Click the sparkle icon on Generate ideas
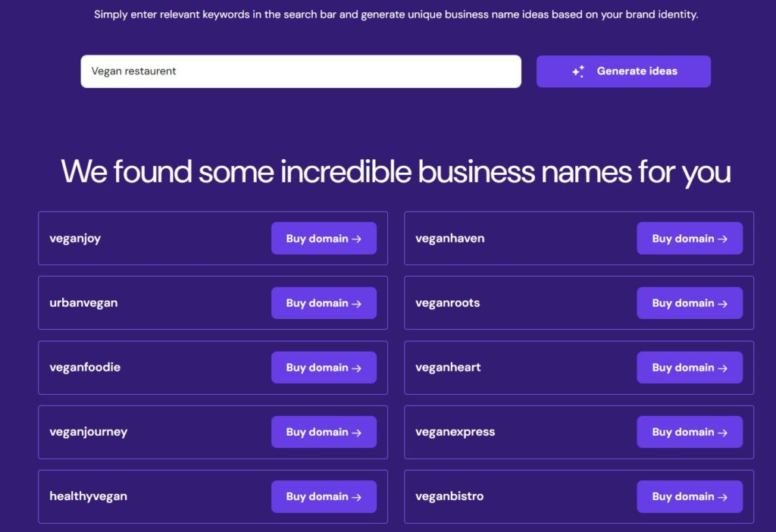 pos(578,70)
